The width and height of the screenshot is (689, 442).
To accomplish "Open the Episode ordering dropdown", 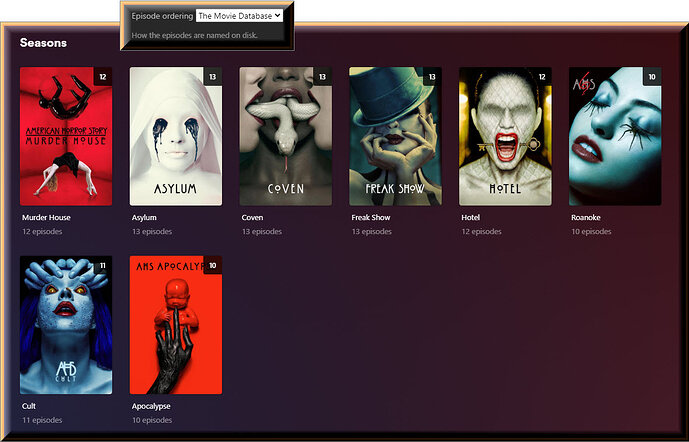I will 239,16.
